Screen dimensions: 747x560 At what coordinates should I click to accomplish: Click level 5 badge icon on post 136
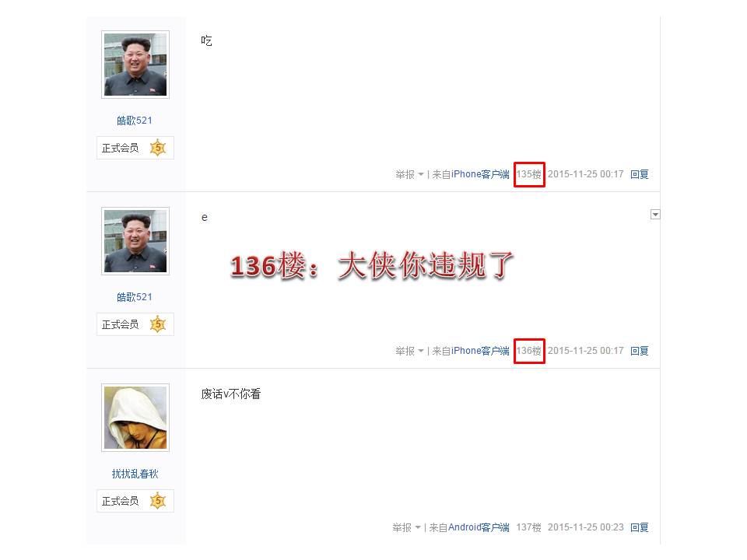point(158,324)
